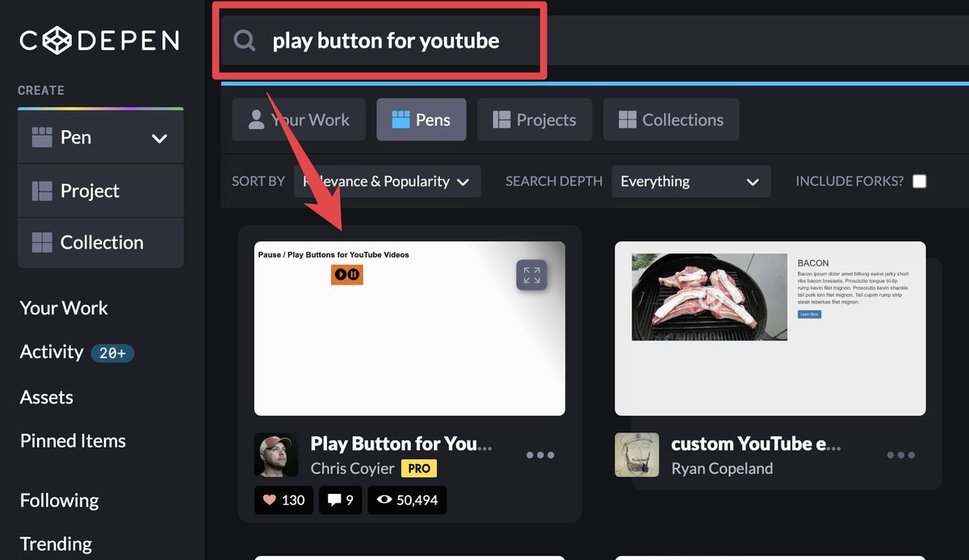This screenshot has width=969, height=560.
Task: Open Your Work in sidebar
Action: pyautogui.click(x=64, y=307)
